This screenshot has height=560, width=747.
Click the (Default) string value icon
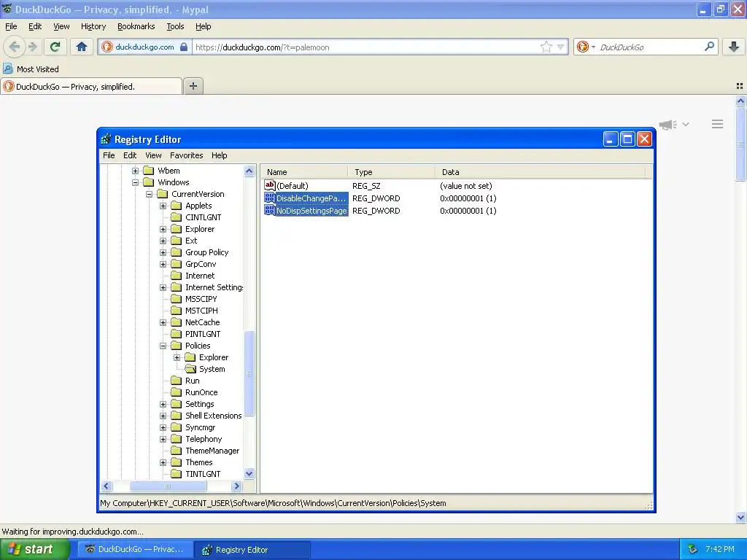pos(270,186)
